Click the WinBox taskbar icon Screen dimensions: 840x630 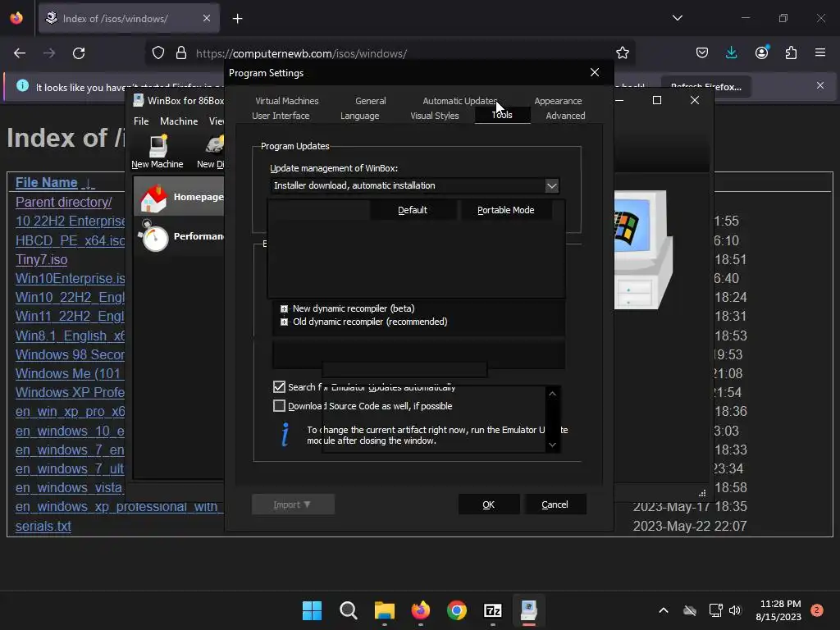529,610
